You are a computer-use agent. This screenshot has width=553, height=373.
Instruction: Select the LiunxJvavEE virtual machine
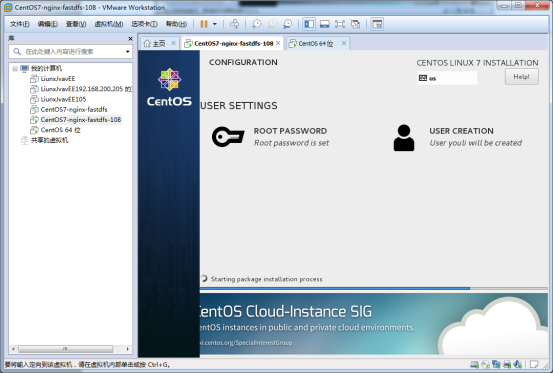click(58, 79)
